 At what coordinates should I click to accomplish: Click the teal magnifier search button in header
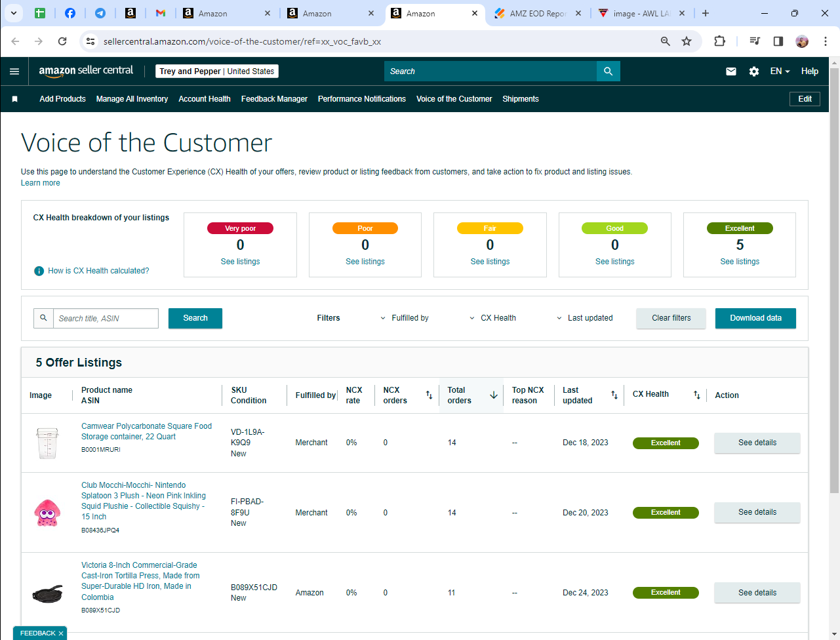coord(609,71)
